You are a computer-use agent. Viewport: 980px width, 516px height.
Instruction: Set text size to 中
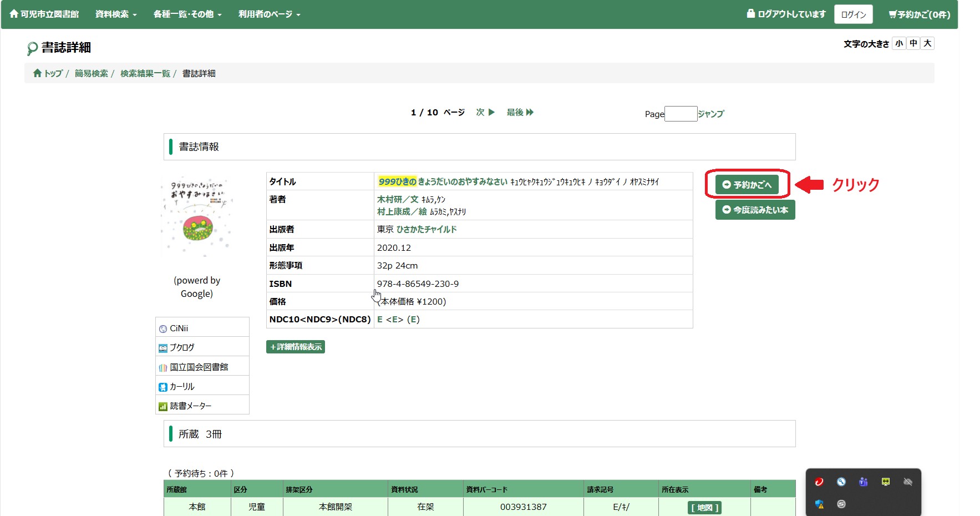913,44
